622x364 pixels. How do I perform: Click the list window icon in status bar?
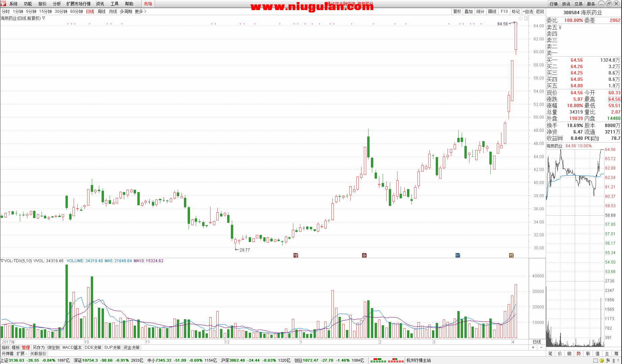(595, 361)
